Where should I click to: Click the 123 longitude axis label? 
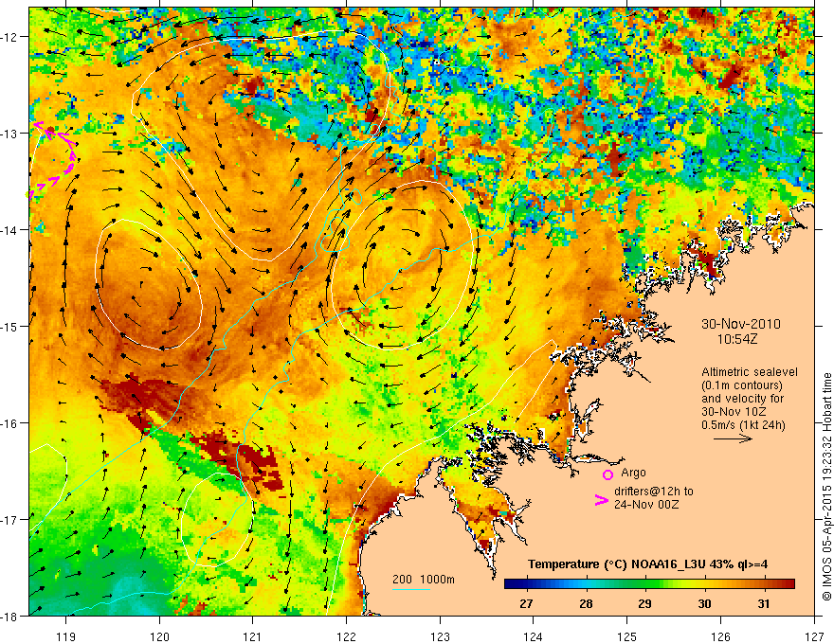coord(440,636)
